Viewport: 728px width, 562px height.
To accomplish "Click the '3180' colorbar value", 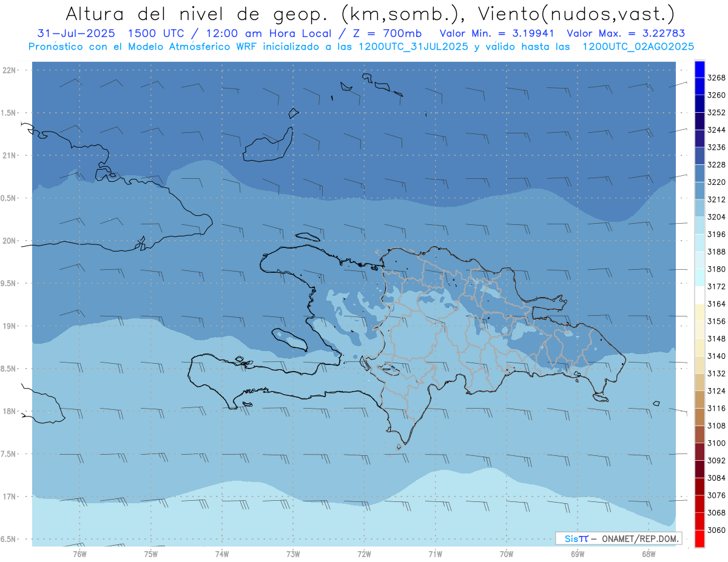I will [x=716, y=269].
